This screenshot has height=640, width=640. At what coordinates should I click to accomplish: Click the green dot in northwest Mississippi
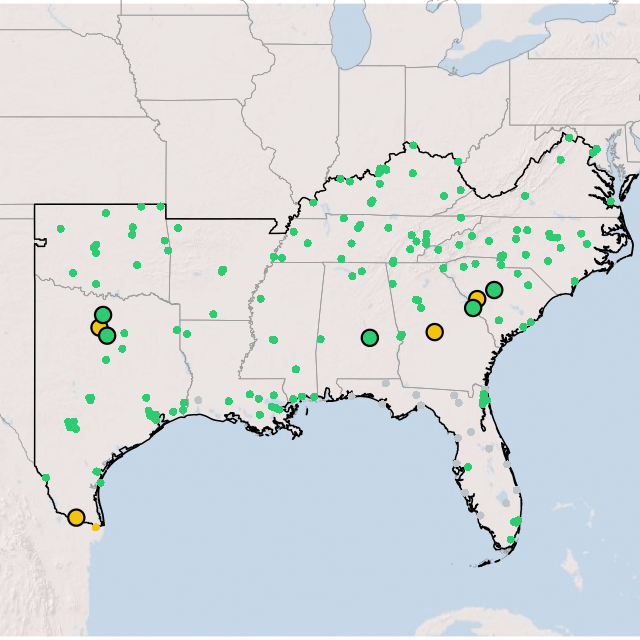click(x=261, y=299)
